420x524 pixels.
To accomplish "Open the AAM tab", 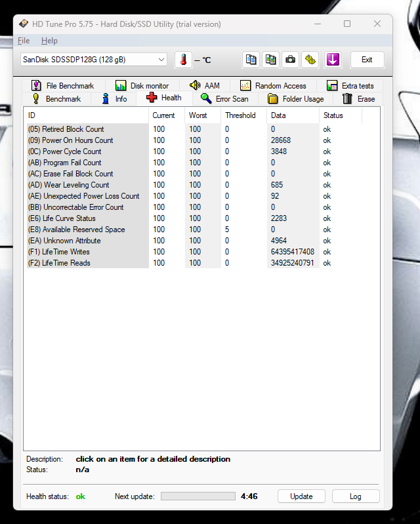I will pyautogui.click(x=204, y=86).
